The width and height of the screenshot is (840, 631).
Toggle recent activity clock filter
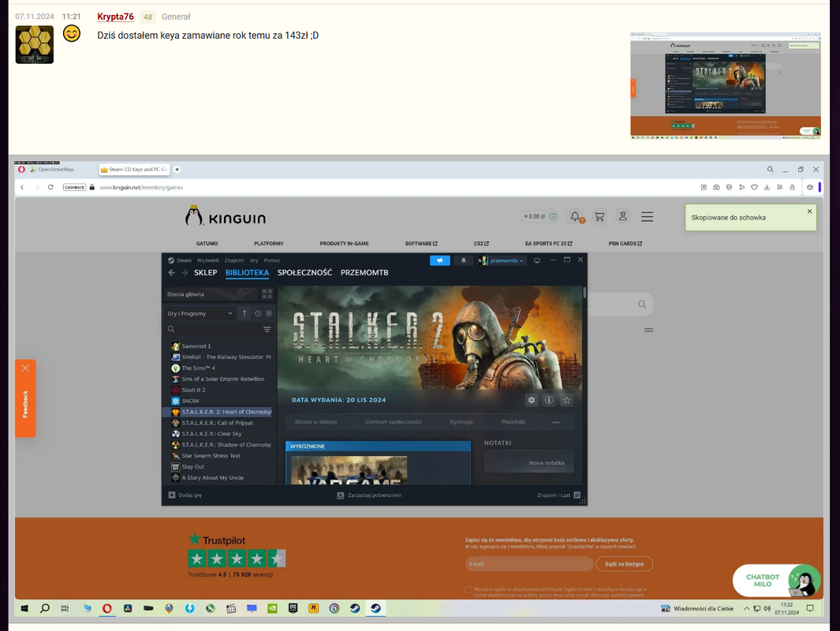pyautogui.click(x=258, y=313)
